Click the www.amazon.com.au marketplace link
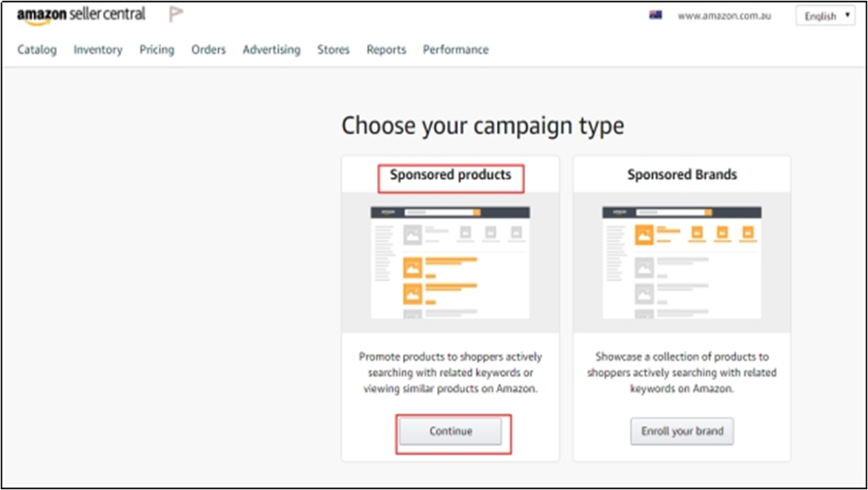Screen dimensions: 868x490 (724, 16)
